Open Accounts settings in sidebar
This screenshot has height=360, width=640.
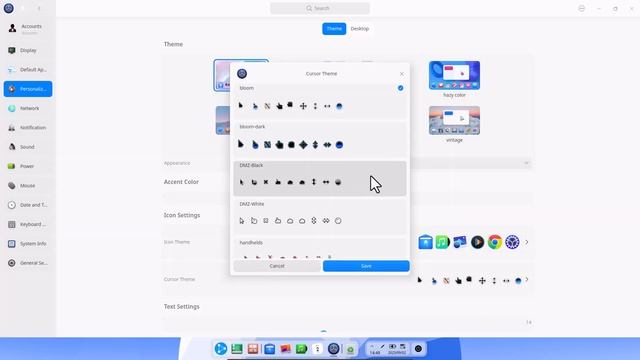[x=28, y=28]
